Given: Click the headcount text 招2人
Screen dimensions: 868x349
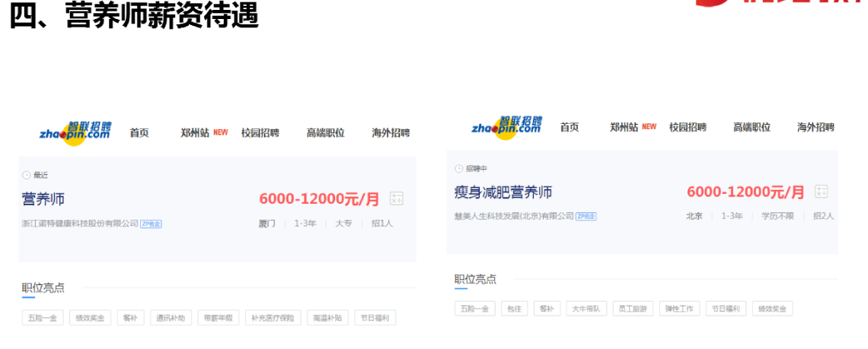Looking at the screenshot, I should click(823, 216).
